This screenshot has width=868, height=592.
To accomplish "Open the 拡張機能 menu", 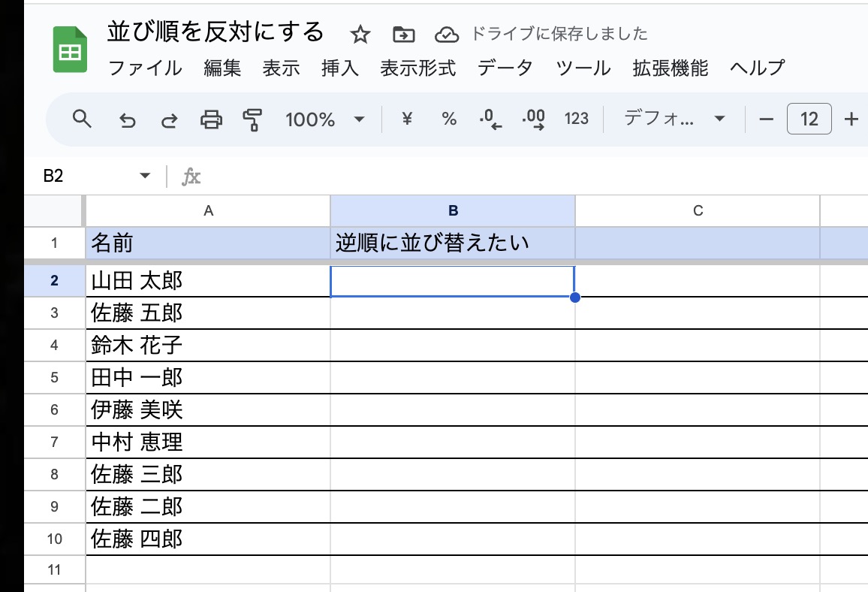I will point(671,68).
